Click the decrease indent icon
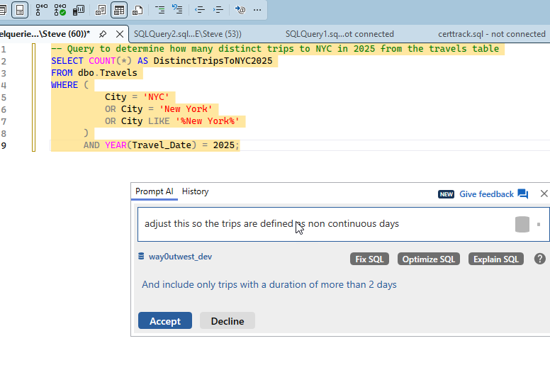The image size is (550, 392). tap(200, 10)
